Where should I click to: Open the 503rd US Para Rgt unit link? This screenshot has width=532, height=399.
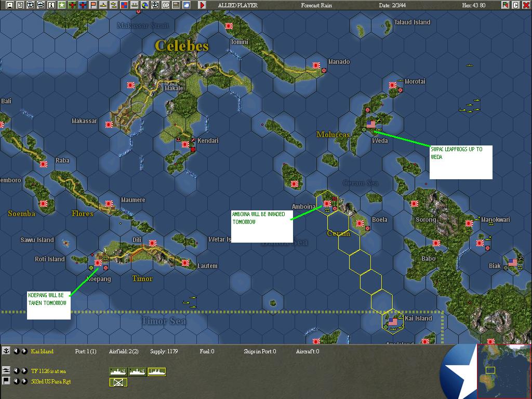click(x=51, y=381)
